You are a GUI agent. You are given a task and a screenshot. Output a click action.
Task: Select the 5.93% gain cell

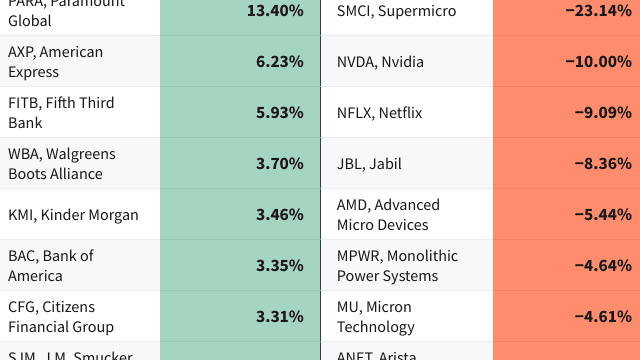(x=240, y=112)
